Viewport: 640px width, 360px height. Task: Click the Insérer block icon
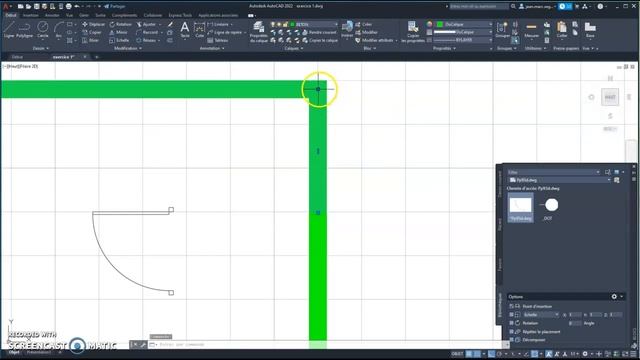[x=347, y=30]
